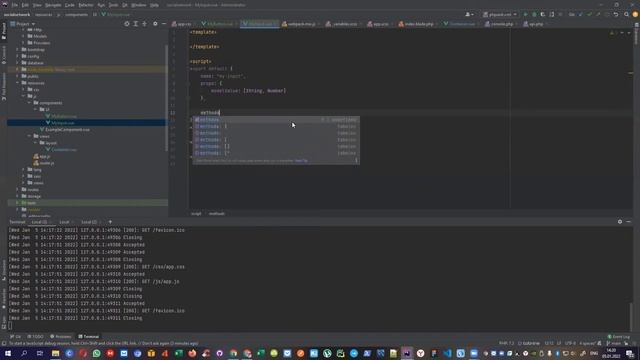The width and height of the screenshot is (640, 360).
Task: Switch to the api.php editor tab
Action: coord(534,24)
